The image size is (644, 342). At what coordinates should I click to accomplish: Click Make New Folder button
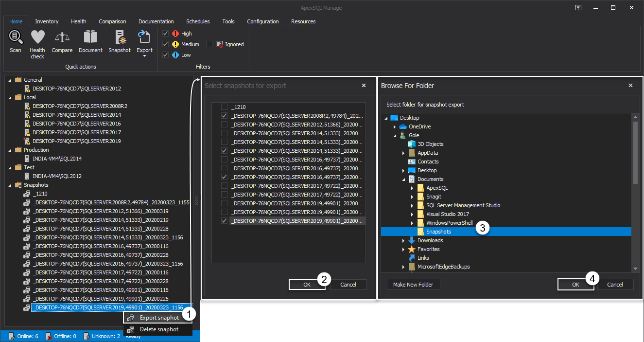(413, 285)
